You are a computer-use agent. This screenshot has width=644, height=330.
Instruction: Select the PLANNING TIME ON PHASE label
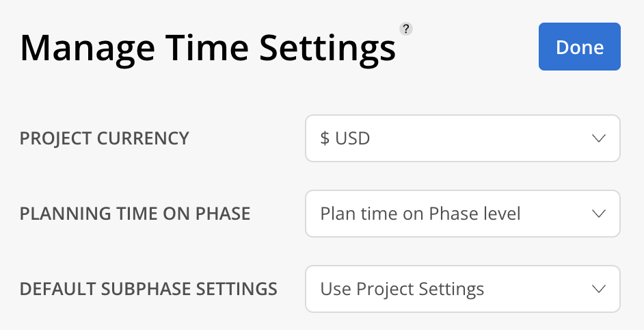coord(135,214)
